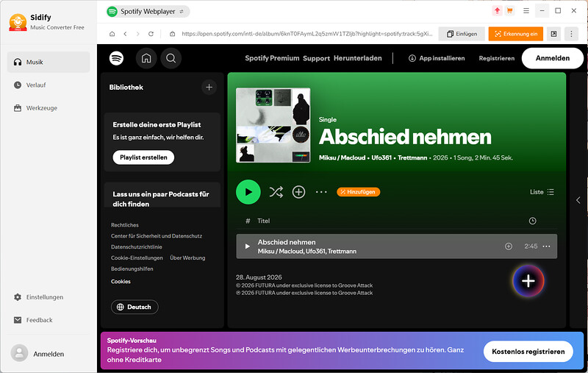Viewport: 588px width, 373px height.
Task: Click the white Anmelden button
Action: (x=553, y=58)
